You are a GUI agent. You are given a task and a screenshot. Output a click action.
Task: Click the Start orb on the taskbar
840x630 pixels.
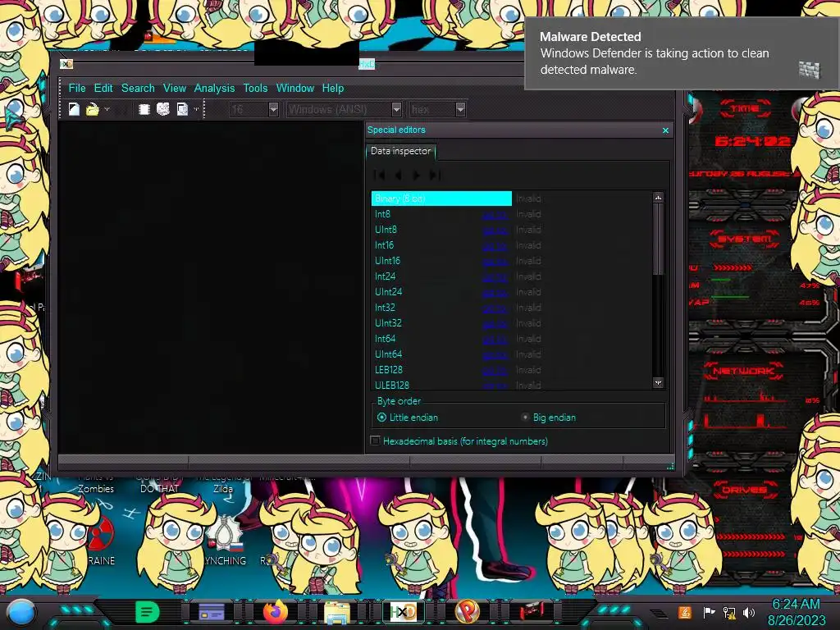(21, 612)
